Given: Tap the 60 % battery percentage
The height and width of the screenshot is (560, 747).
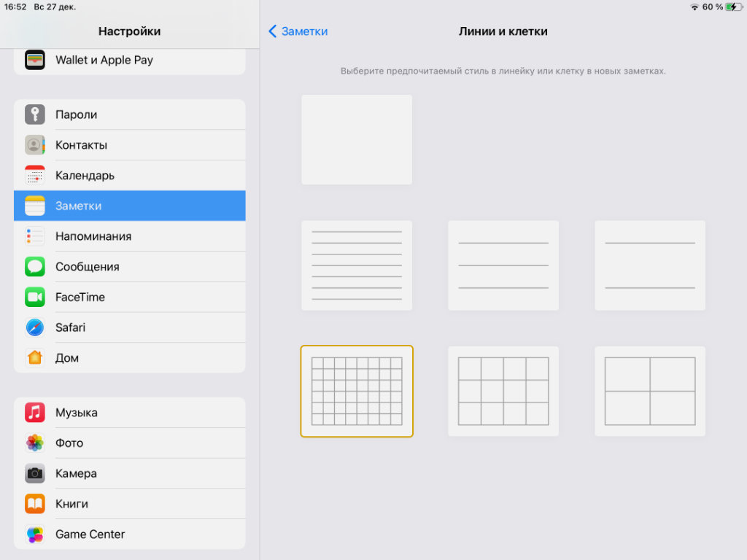Looking at the screenshot, I should point(712,7).
